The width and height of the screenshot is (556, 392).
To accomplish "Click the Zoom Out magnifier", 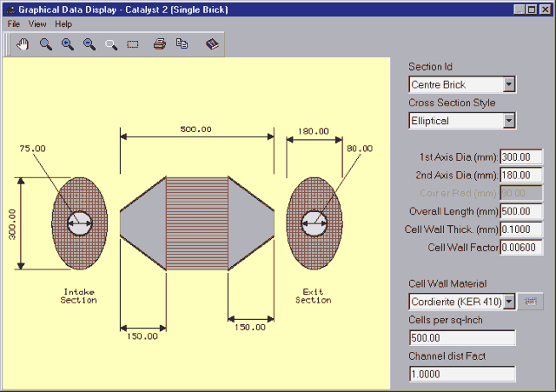I will [89, 44].
